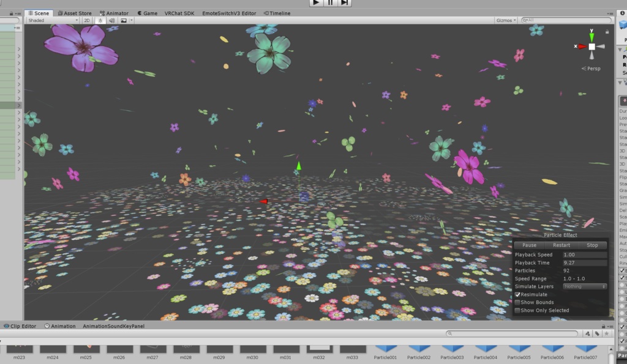Switch to the Timeline tab
627x364 pixels.
tap(277, 13)
